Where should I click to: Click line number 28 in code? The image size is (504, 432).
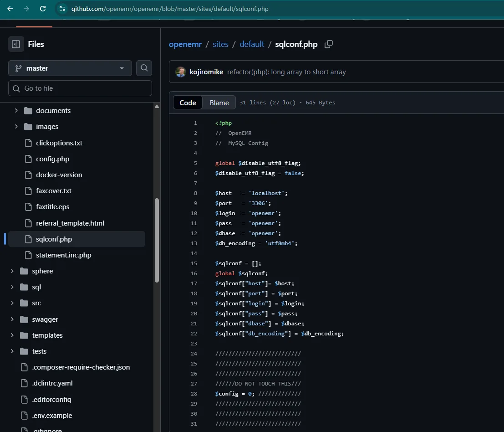pos(194,394)
